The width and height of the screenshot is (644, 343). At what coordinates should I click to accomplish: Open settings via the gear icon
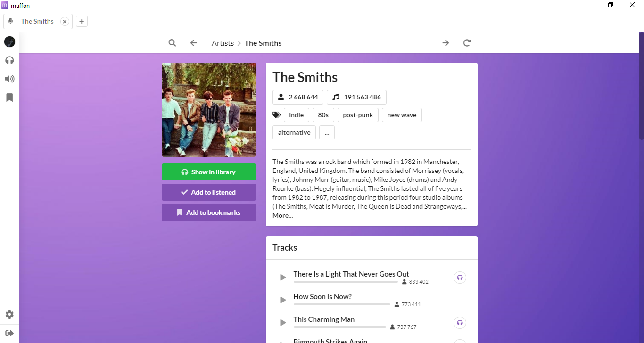pyautogui.click(x=9, y=314)
